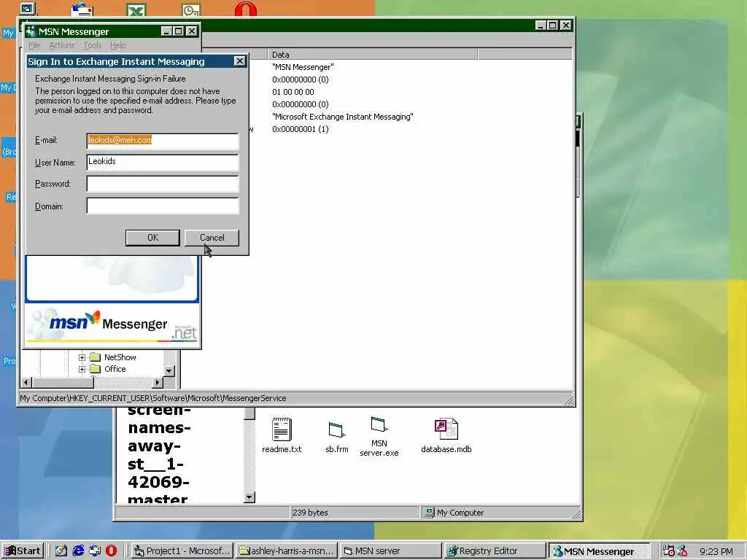Screen dimensions: 747x560
Task: Open the Excel desktop shortcut icon
Action: pos(136,9)
